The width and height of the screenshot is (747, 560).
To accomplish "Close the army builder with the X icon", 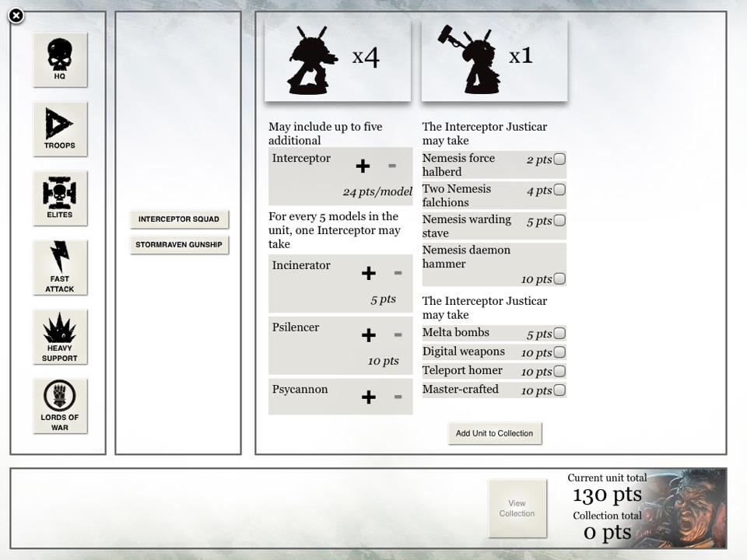I will pos(16,16).
